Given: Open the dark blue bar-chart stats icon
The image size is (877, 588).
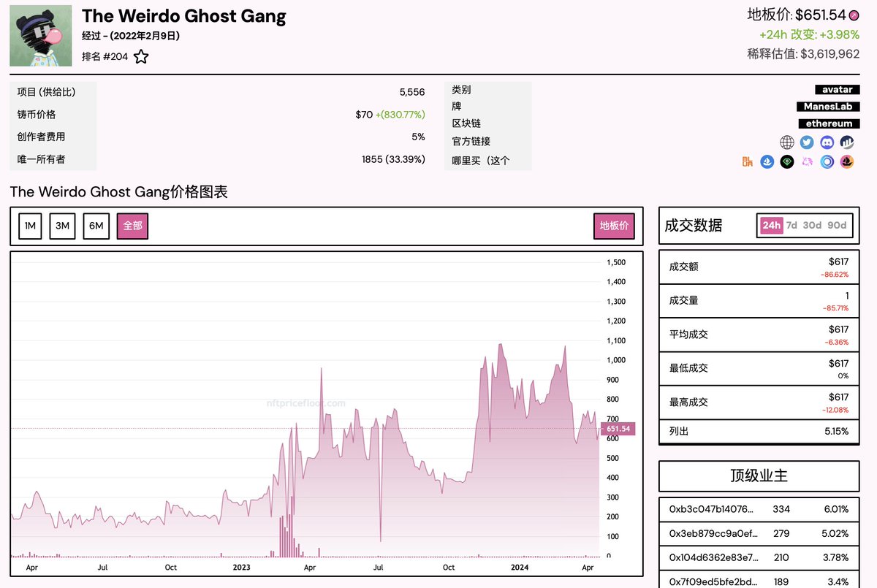Looking at the screenshot, I should (x=847, y=142).
